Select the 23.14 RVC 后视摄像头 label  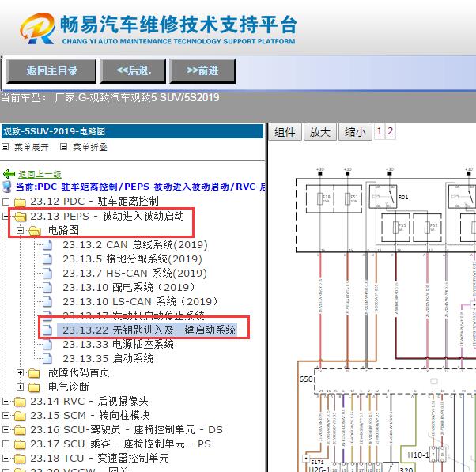89,402
